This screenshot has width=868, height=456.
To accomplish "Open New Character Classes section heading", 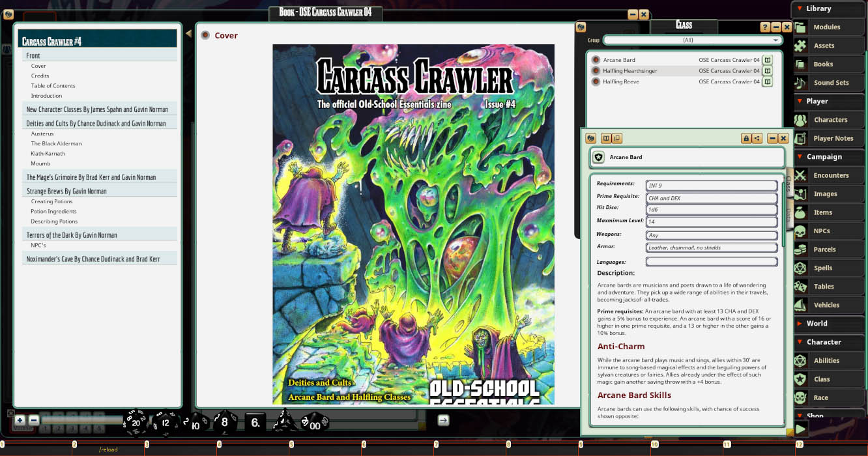I will 100,109.
